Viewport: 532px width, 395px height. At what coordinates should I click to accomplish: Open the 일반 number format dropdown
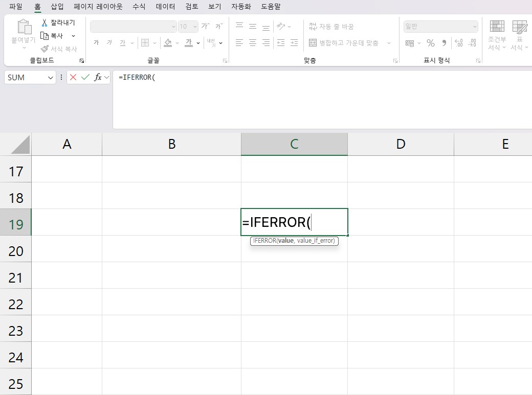[474, 27]
